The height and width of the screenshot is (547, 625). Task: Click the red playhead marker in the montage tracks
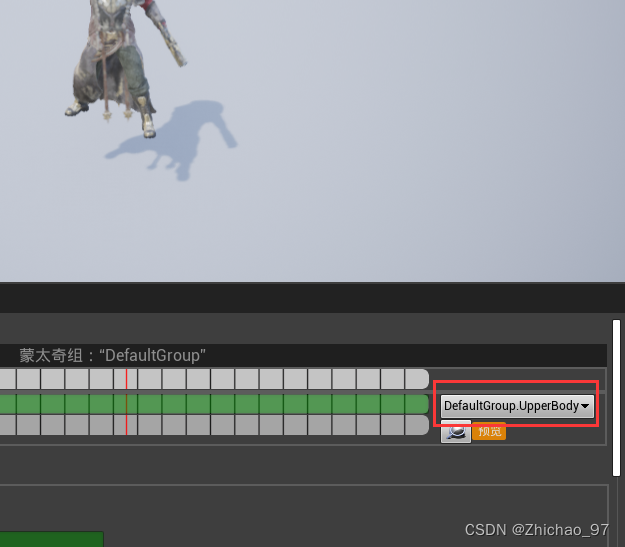126,402
